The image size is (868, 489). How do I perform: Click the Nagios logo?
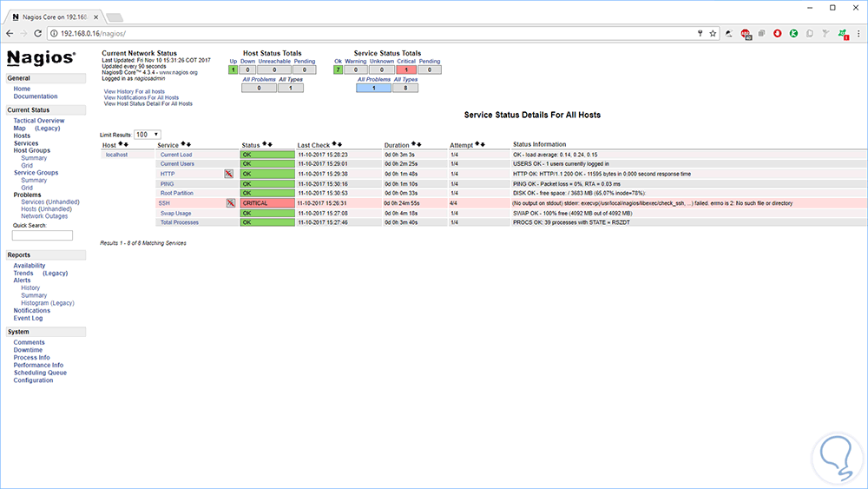point(41,57)
